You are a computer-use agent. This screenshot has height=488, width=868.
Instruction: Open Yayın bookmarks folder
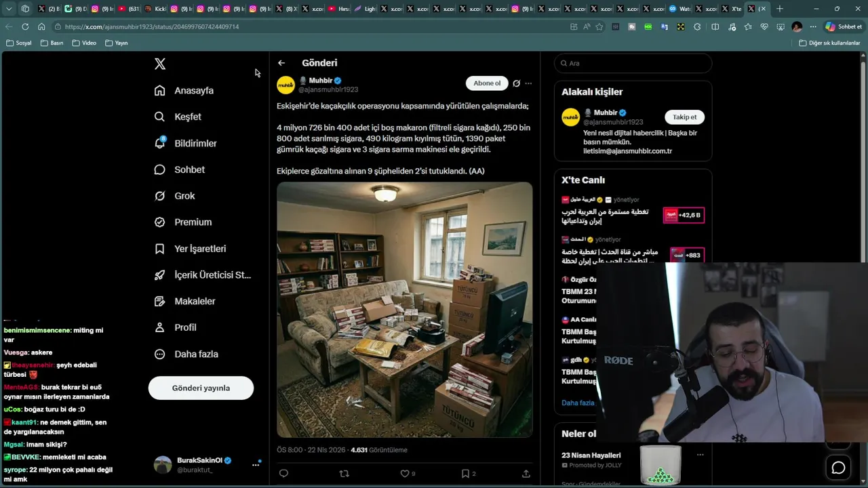point(117,43)
